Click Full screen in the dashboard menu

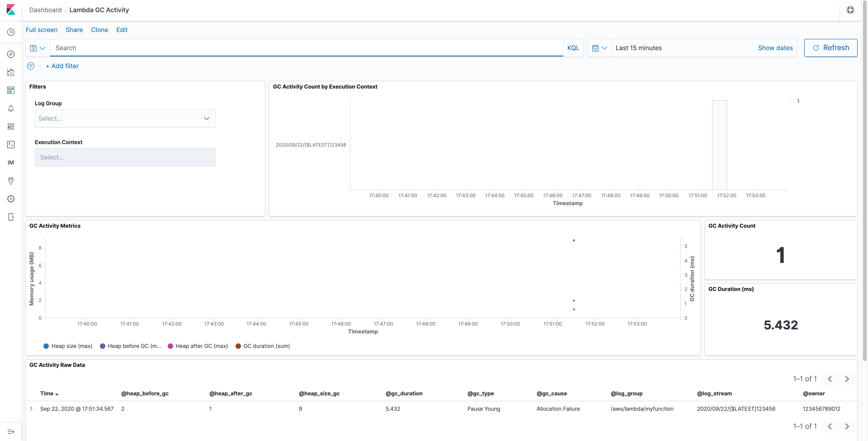[x=41, y=30]
